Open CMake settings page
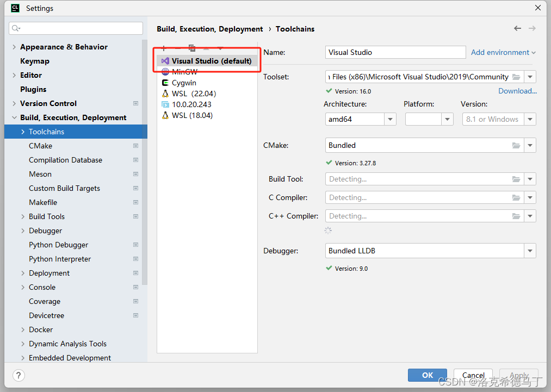551x392 pixels. point(41,146)
